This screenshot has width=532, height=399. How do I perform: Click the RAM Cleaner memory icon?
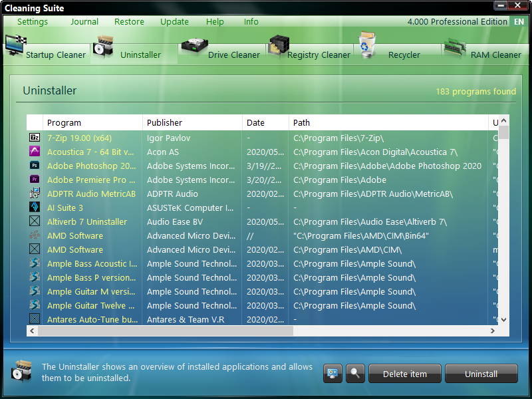pos(455,47)
